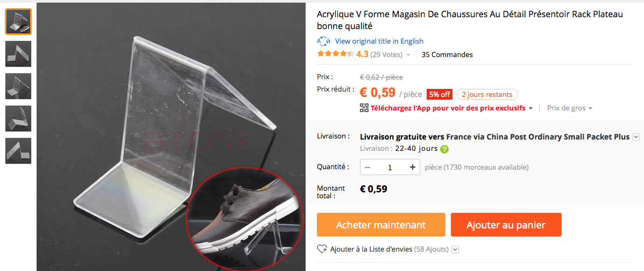Image resolution: width=644 pixels, height=271 pixels.
Task: Decrease quantity with the minus button
Action: coord(367,168)
